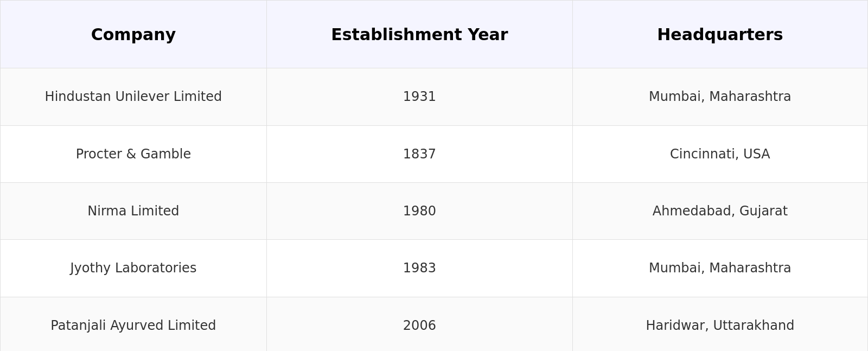Click the Jyothy Laboratories cell
868x351 pixels.
pyautogui.click(x=133, y=268)
